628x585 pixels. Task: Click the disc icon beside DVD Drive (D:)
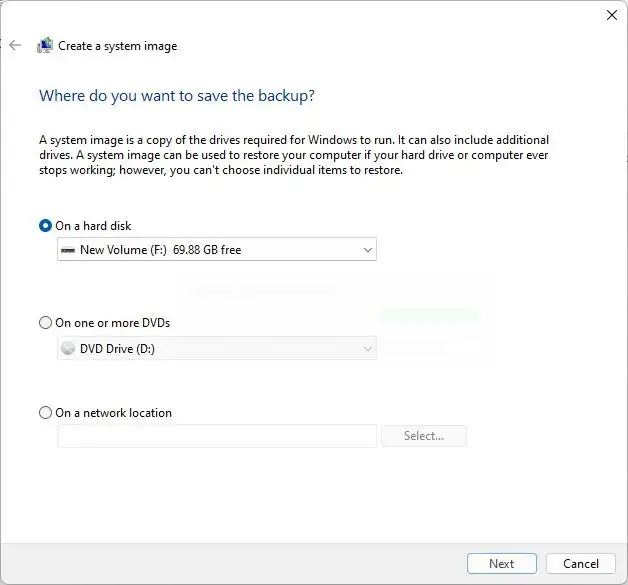click(x=68, y=349)
